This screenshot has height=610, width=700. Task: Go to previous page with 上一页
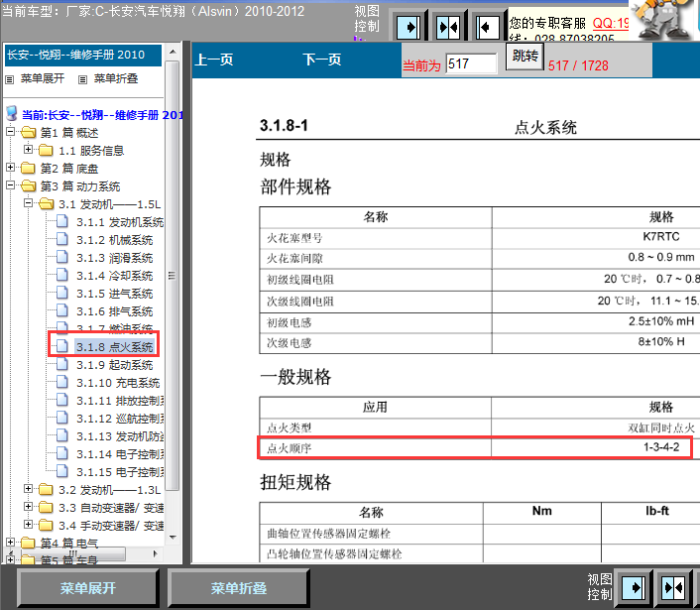(x=214, y=59)
